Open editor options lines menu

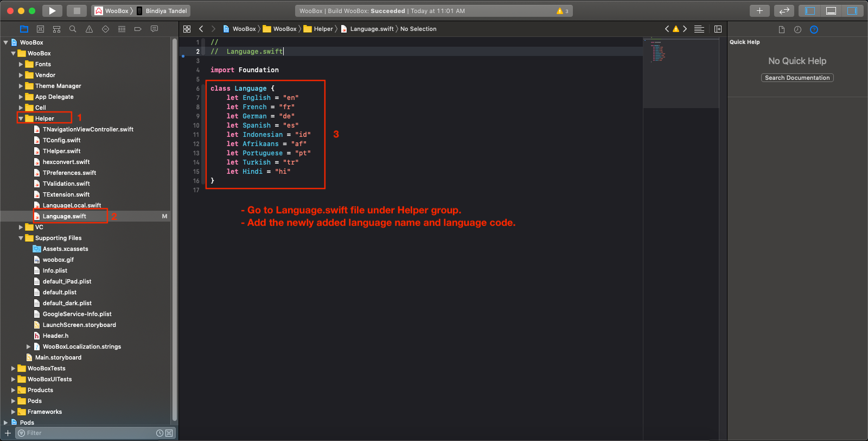pyautogui.click(x=699, y=29)
